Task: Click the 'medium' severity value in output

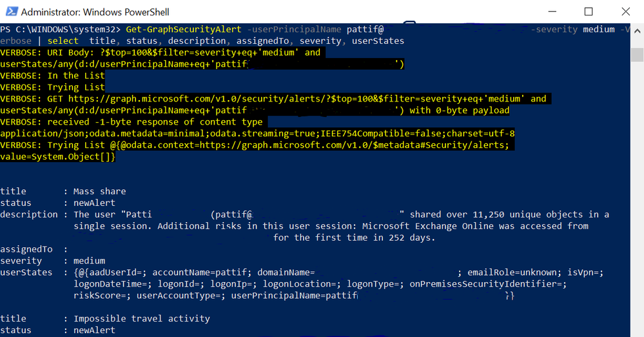Action: tap(89, 261)
